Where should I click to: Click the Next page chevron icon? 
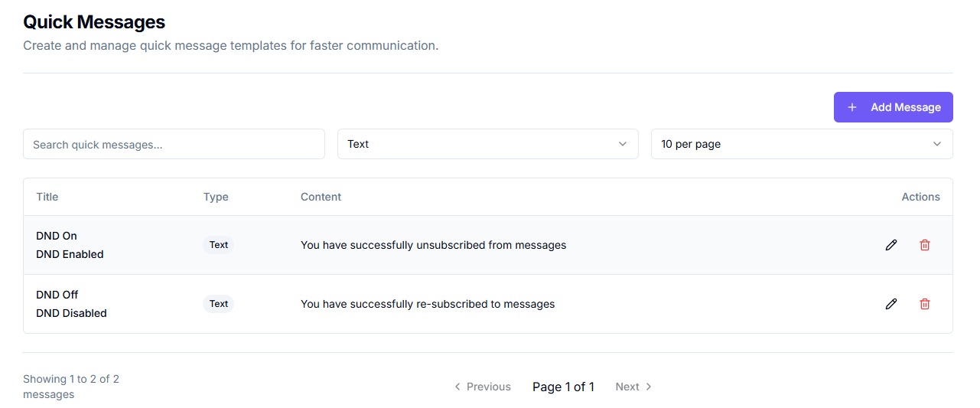click(x=649, y=387)
